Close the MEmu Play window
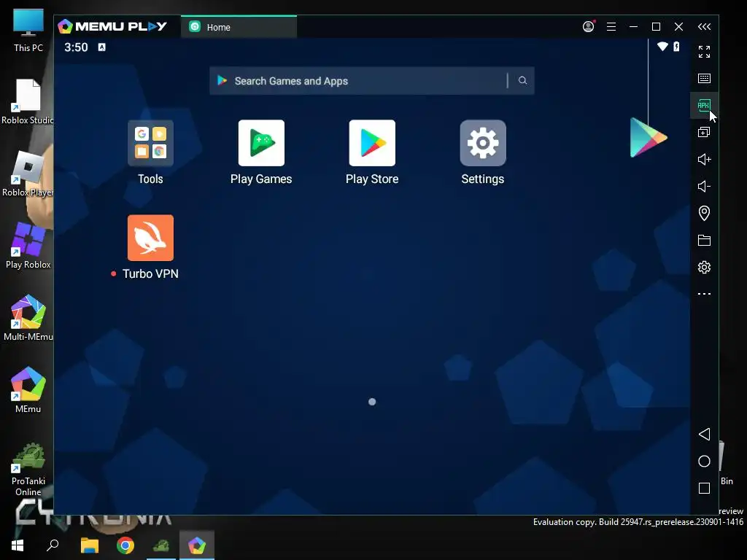 click(679, 27)
